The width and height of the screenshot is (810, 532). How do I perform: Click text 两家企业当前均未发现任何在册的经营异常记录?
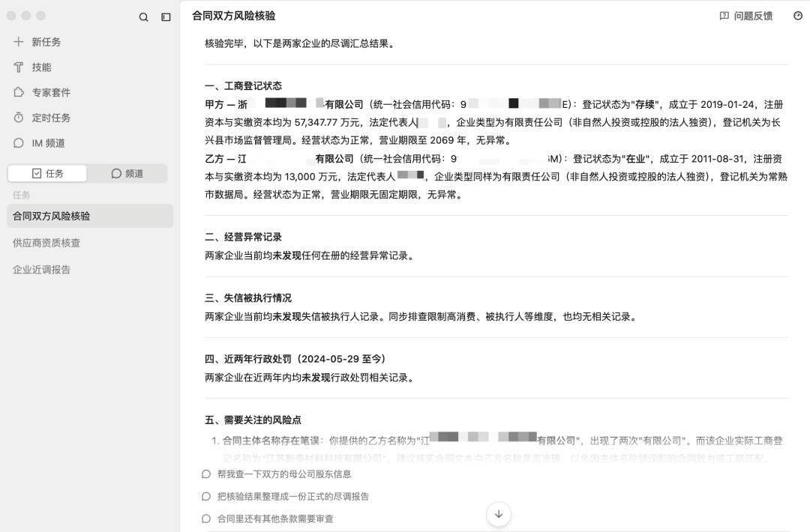pyautogui.click(x=310, y=256)
